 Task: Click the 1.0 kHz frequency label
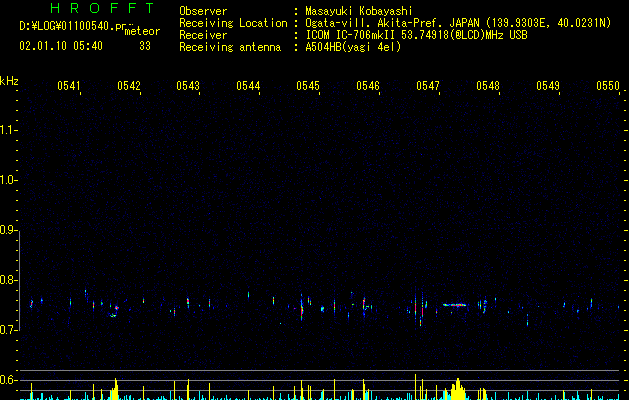[8, 181]
